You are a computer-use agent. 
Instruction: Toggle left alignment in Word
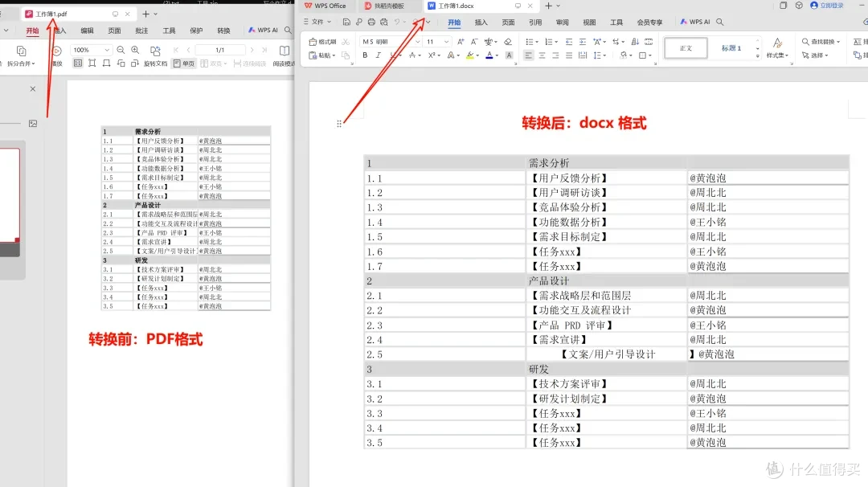point(529,55)
